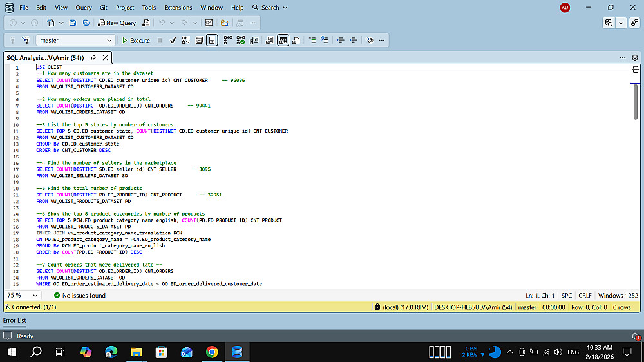
Task: Click the Save file icon
Action: [71, 23]
